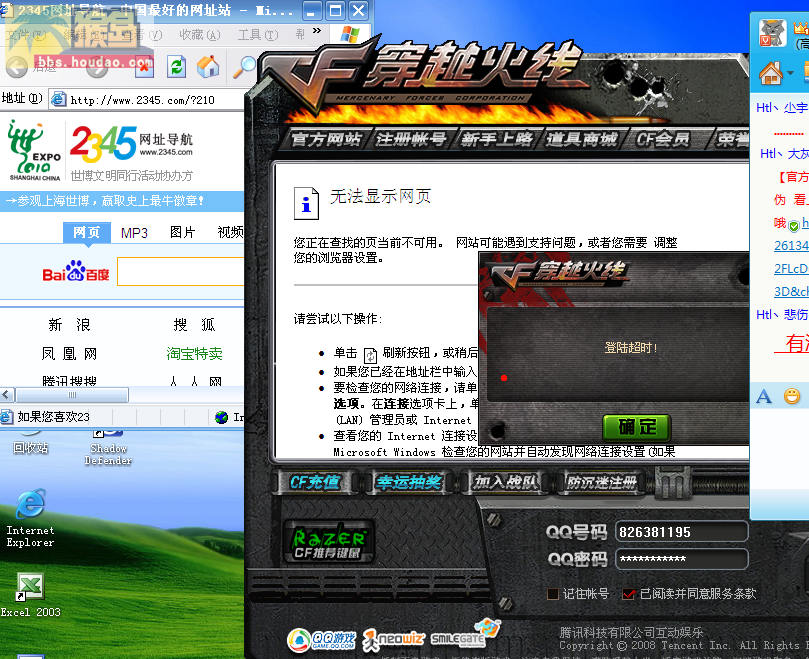Click the QQ游戏 logo at launcher bottom
809x659 pixels.
tap(322, 640)
